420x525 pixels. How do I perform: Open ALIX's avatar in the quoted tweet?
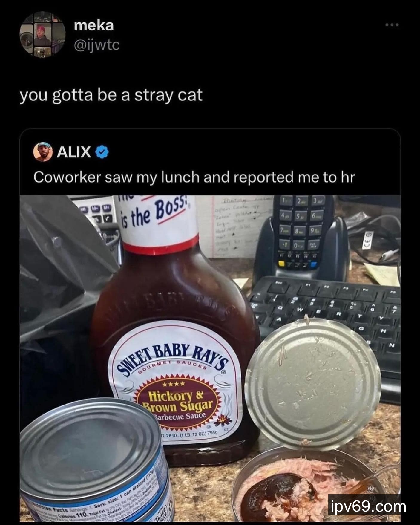point(43,152)
